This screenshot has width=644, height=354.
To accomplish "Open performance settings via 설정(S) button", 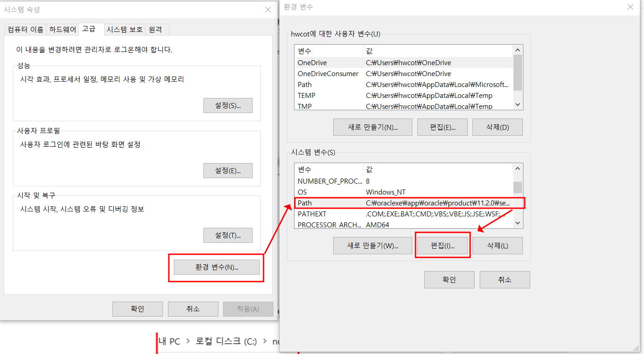I will point(228,105).
